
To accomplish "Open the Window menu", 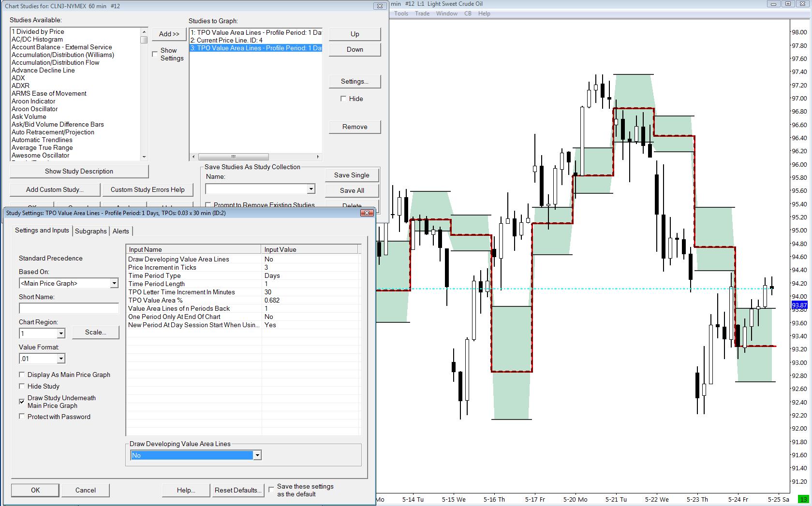I will [x=447, y=14].
